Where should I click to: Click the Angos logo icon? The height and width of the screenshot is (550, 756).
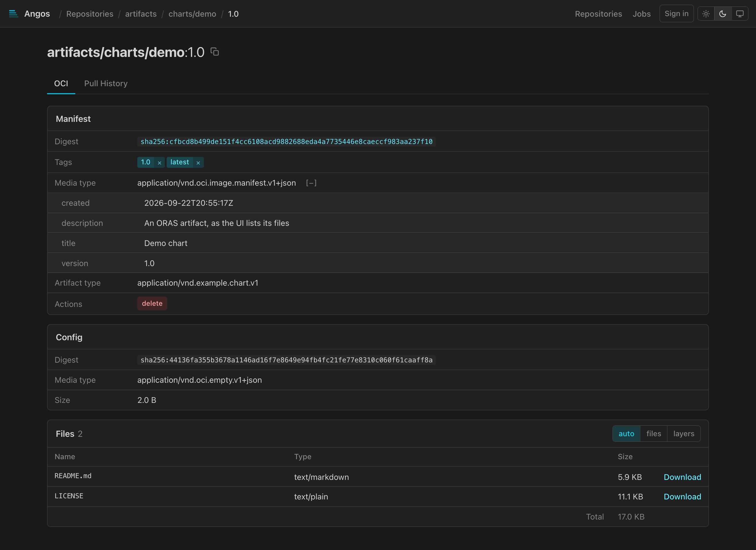point(13,14)
